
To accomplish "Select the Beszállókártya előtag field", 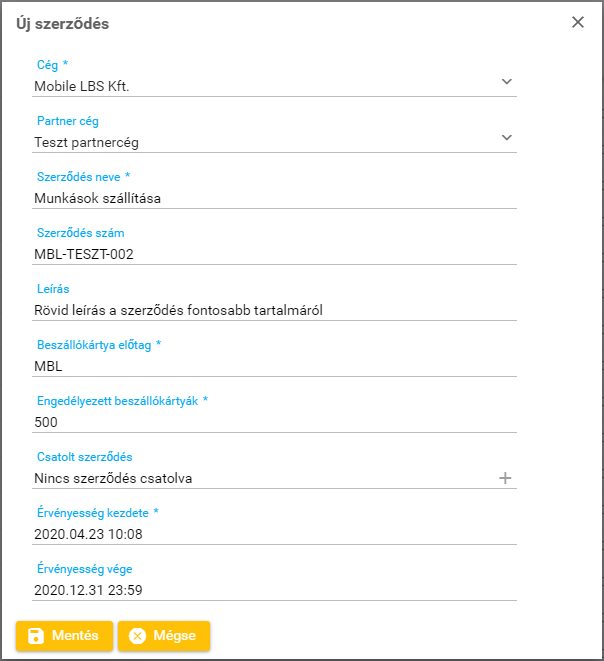I will click(x=274, y=366).
